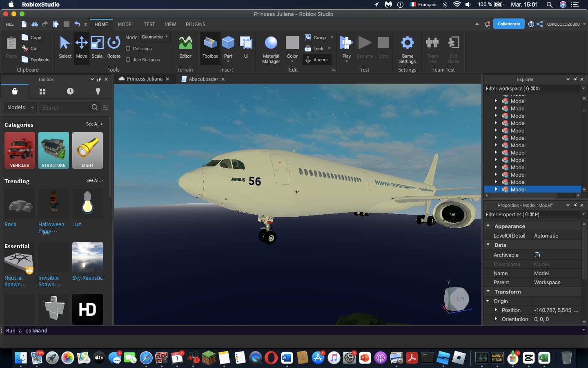Screen dimensions: 588x368
Task: Click the view orientation cube gizmo
Action: [x=457, y=298]
